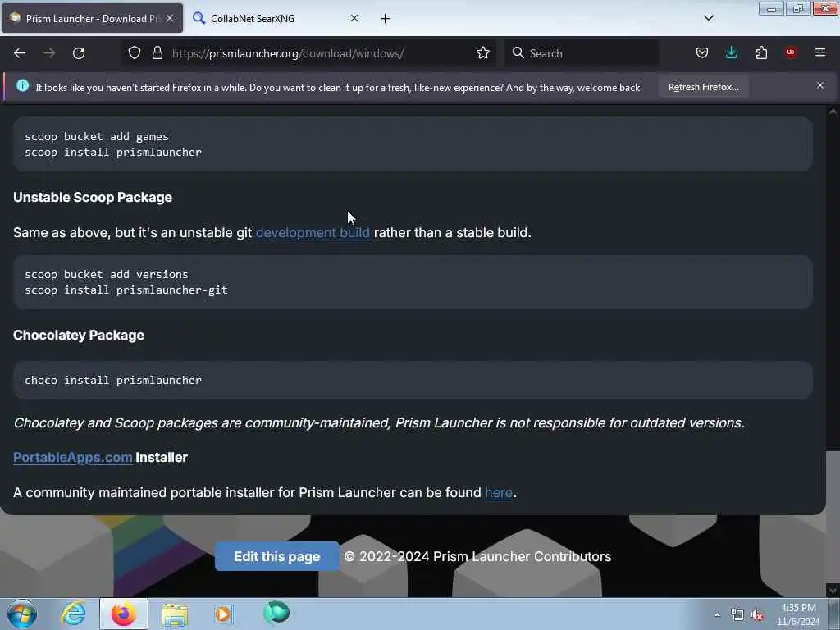Open the development build link
Screen dimensions: 840x630
313,232
